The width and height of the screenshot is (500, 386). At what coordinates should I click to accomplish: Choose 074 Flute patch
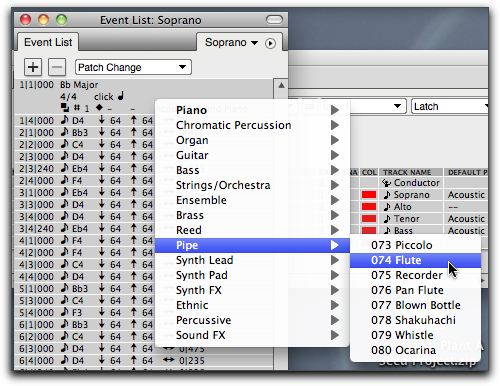(415, 260)
